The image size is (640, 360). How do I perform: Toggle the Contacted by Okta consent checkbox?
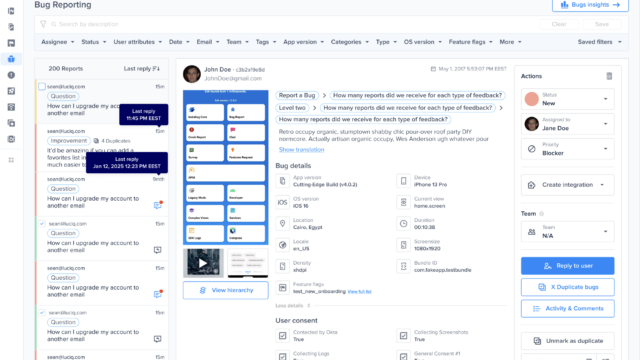(282, 336)
